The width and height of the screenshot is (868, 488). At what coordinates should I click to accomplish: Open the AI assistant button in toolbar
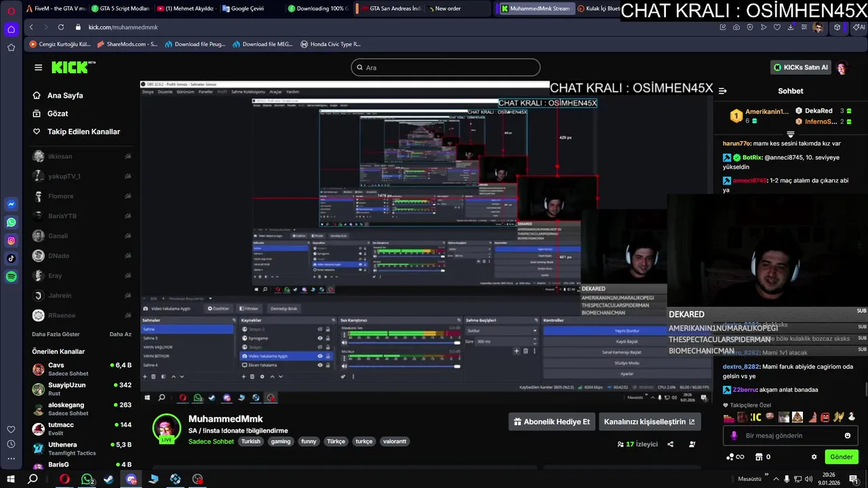[x=859, y=27]
